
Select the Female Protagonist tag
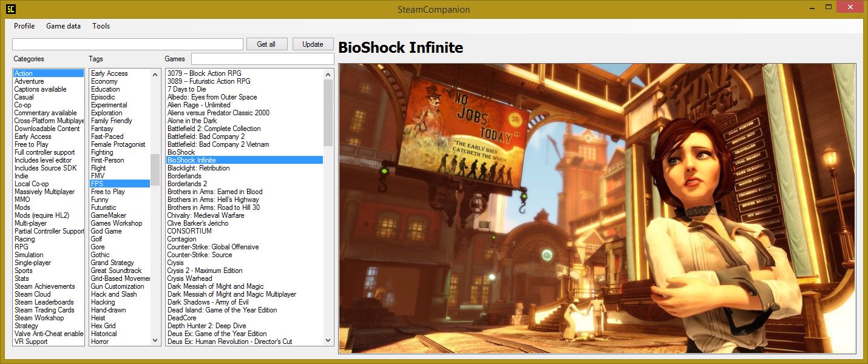120,144
